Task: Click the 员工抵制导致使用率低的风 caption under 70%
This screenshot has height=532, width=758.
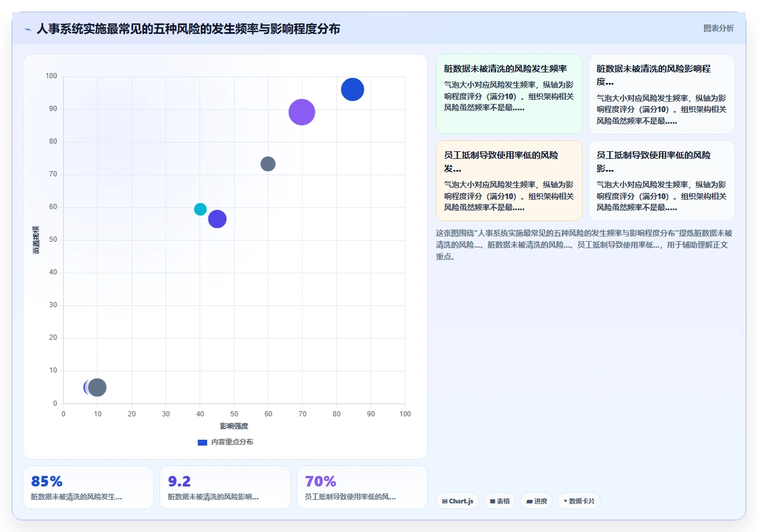Action: (351, 497)
